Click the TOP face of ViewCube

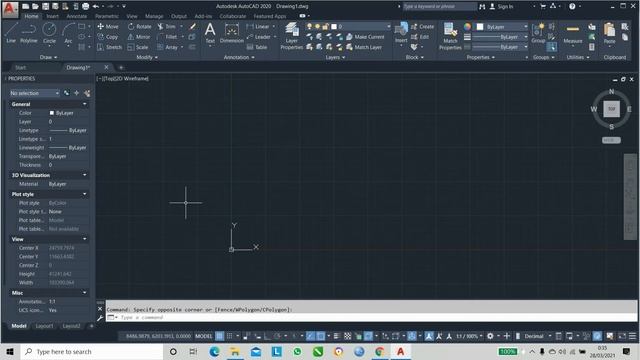(x=611, y=109)
